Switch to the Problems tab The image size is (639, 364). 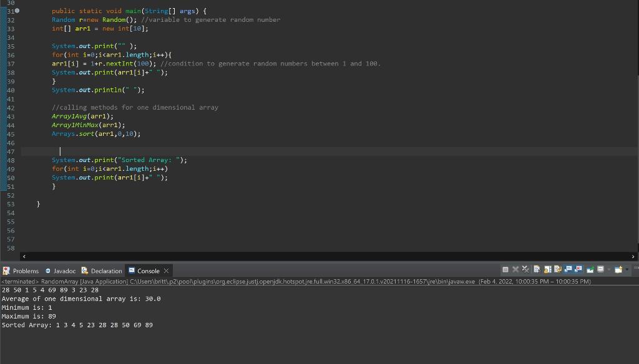pyautogui.click(x=25, y=271)
